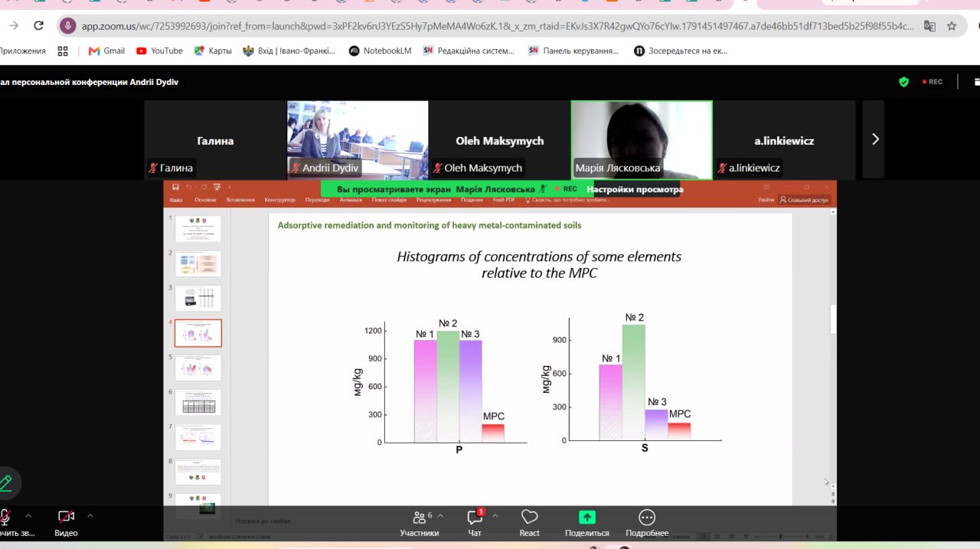Click the Анімація tab in shared PowerPoint
The image size is (980, 549).
[x=351, y=200]
